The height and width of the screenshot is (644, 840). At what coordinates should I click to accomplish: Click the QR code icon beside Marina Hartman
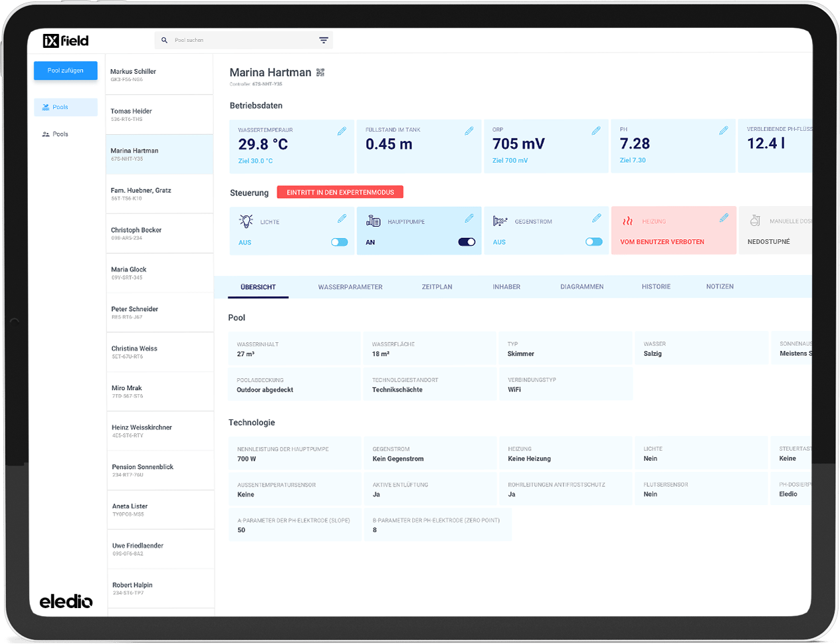pos(320,72)
